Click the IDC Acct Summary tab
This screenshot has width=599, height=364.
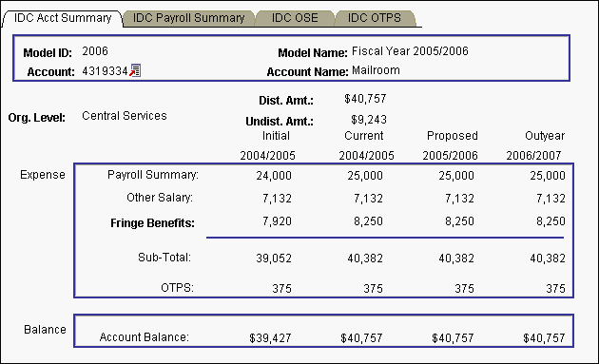(63, 18)
